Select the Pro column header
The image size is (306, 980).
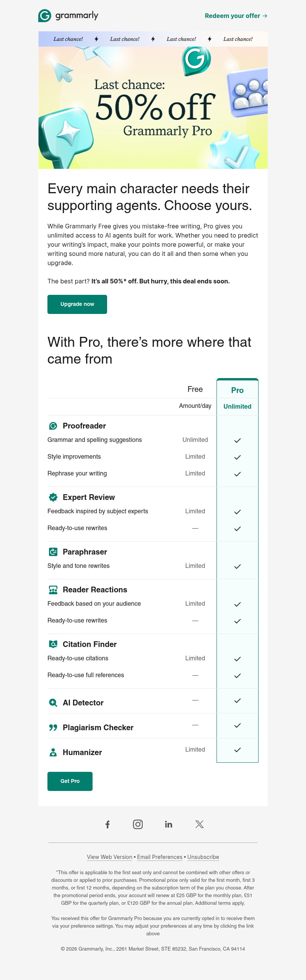(237, 390)
